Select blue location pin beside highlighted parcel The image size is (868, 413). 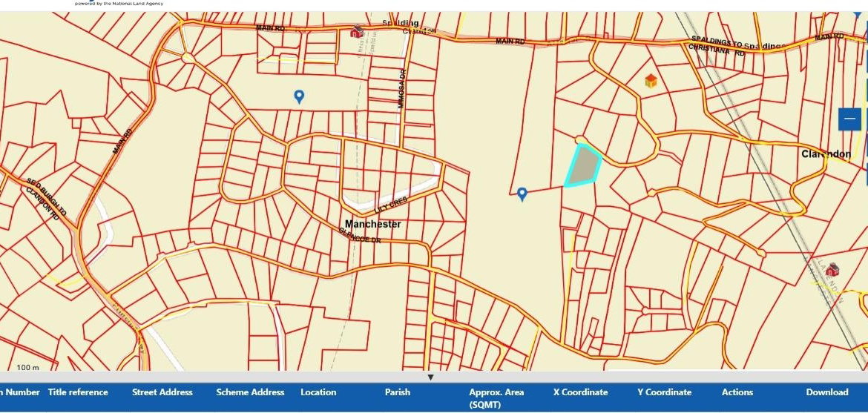522,194
